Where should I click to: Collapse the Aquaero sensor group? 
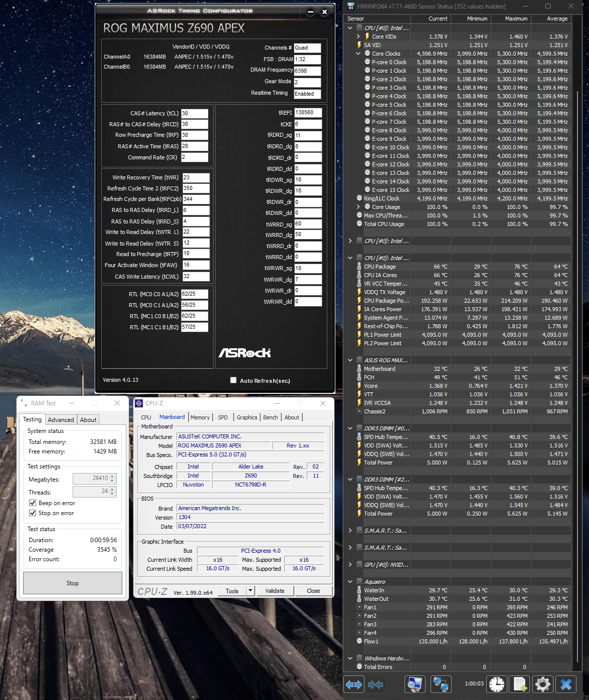(x=350, y=582)
